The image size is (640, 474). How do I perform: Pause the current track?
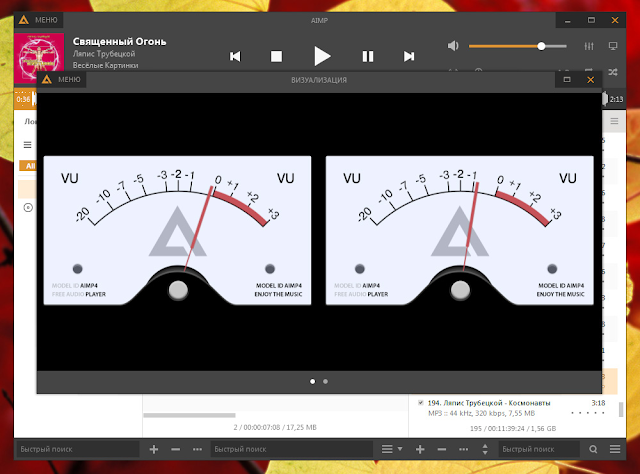(x=368, y=56)
